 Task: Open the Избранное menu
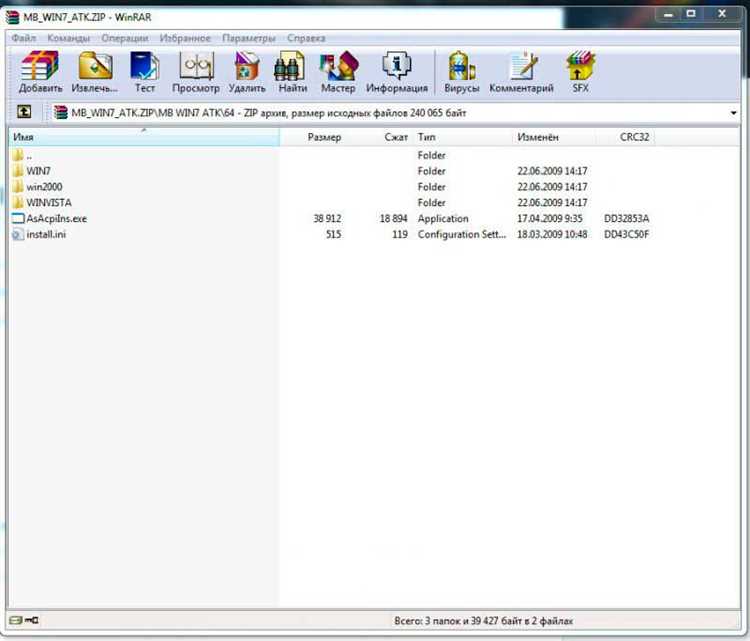[185, 38]
